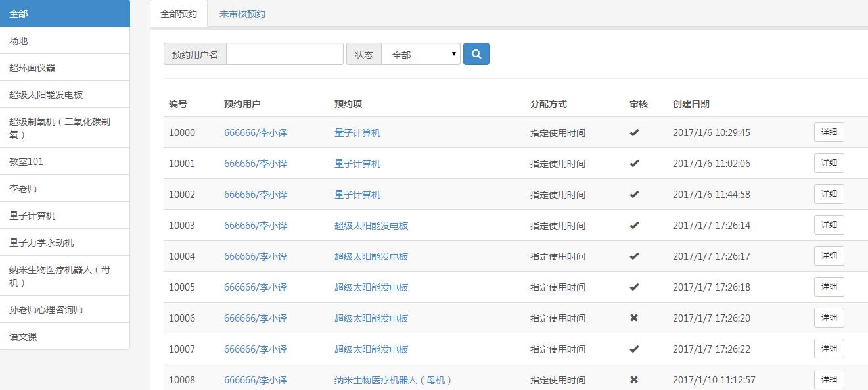Switch to the 全部预约 tab
This screenshot has width=868, height=390.
179,13
